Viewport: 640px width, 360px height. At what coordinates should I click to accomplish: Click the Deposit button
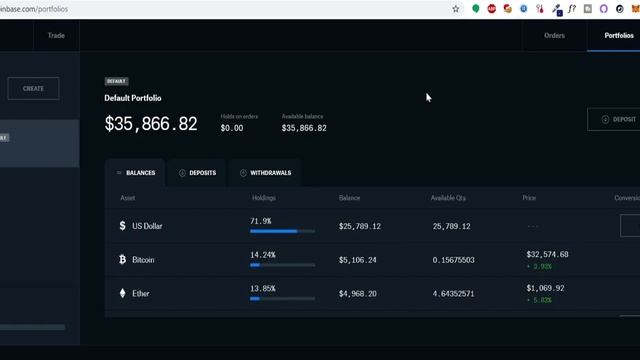click(x=613, y=119)
